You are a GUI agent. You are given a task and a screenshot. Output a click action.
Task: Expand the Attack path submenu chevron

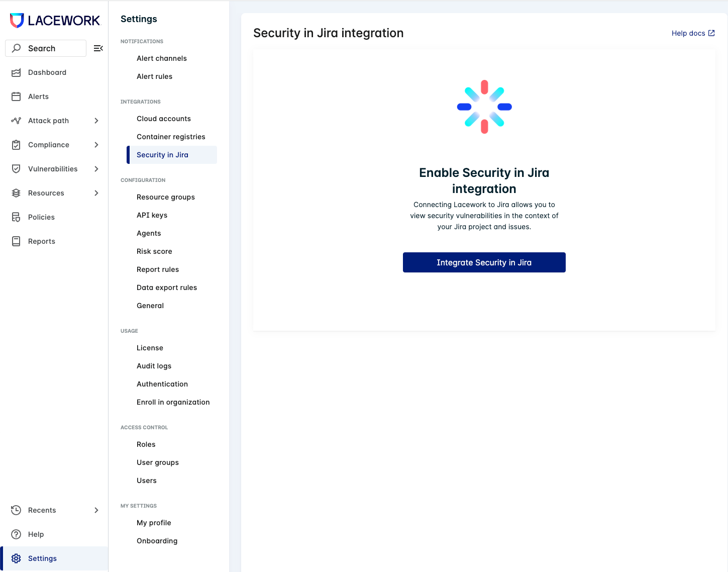click(96, 121)
